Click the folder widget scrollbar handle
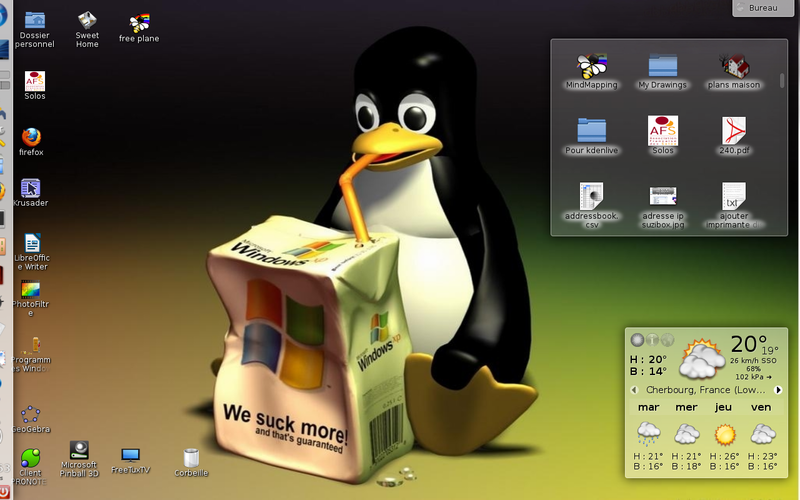800x500 pixels. [782, 81]
